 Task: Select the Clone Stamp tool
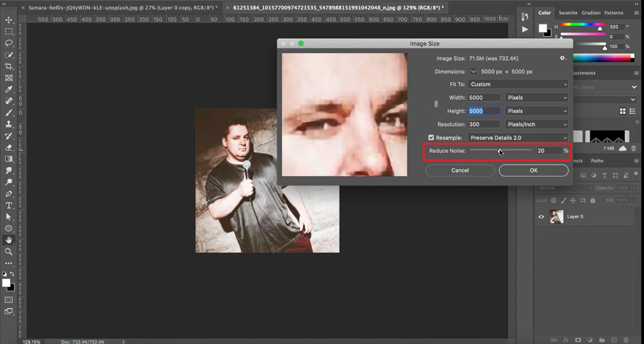click(x=9, y=124)
